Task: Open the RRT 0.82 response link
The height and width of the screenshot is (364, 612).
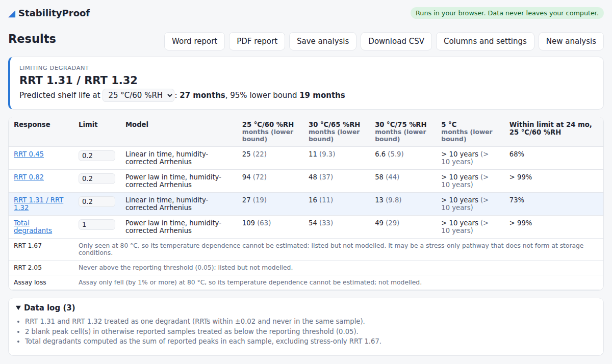Action: 29,177
